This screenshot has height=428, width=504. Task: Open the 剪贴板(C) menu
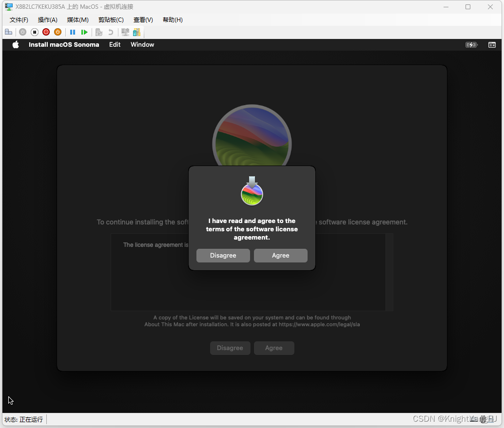coord(111,20)
